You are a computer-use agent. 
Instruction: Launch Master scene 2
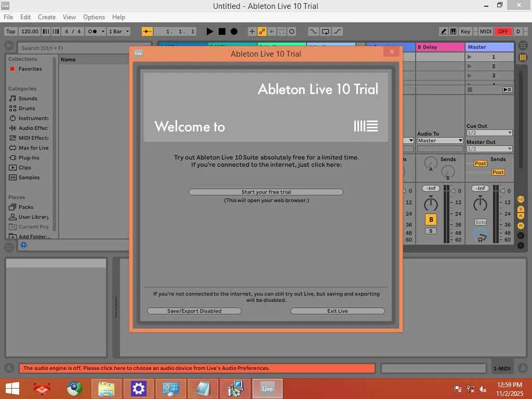pyautogui.click(x=470, y=66)
